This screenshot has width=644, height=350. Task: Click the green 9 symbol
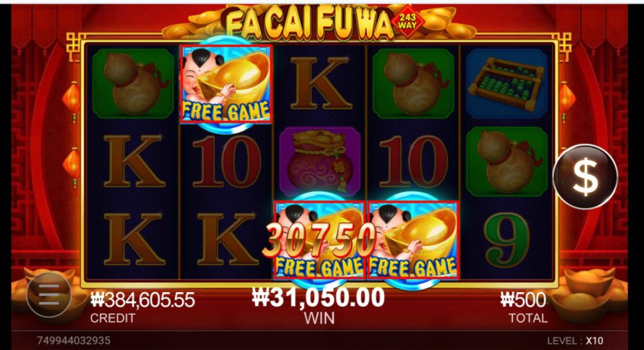point(507,239)
